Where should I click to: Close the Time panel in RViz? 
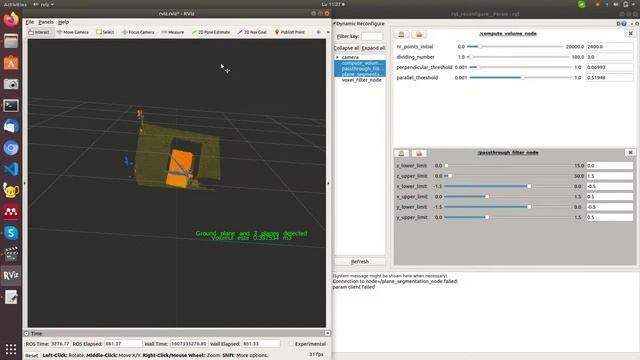click(327, 333)
